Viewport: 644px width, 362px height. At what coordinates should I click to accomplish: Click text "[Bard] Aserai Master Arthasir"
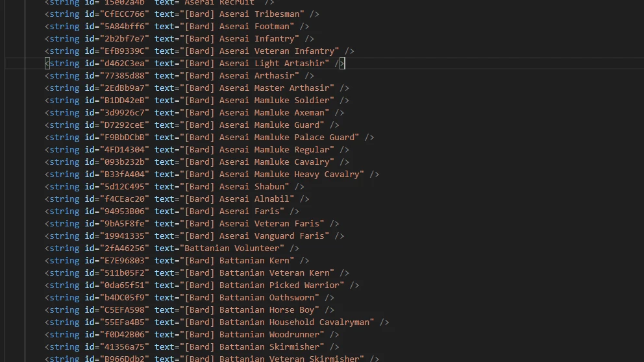pyautogui.click(x=257, y=88)
